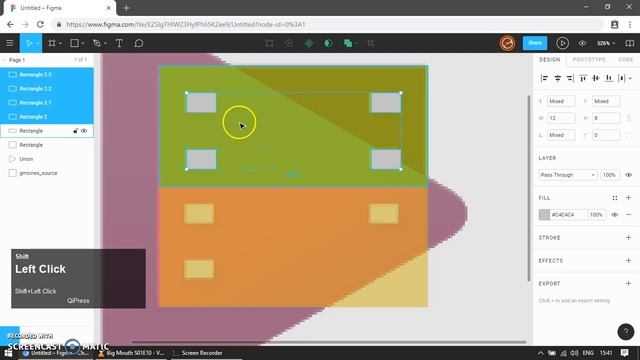Open the Pass Through blend mode dropdown
Screen dimensions: 640x360
tap(567, 175)
